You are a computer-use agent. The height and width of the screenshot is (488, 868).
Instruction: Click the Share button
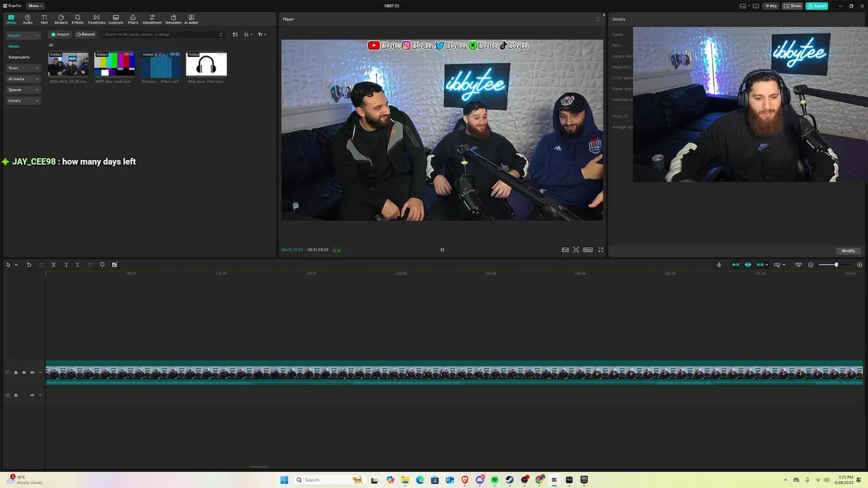[793, 5]
